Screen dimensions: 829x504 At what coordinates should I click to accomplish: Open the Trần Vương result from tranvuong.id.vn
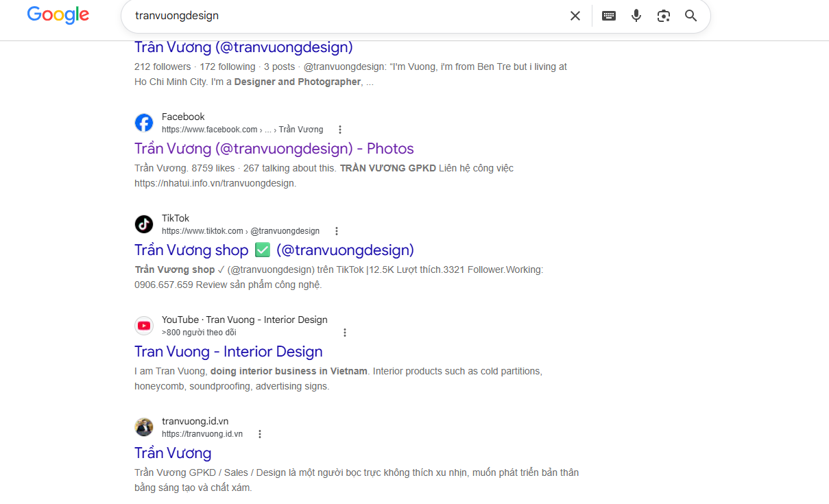pyautogui.click(x=173, y=453)
